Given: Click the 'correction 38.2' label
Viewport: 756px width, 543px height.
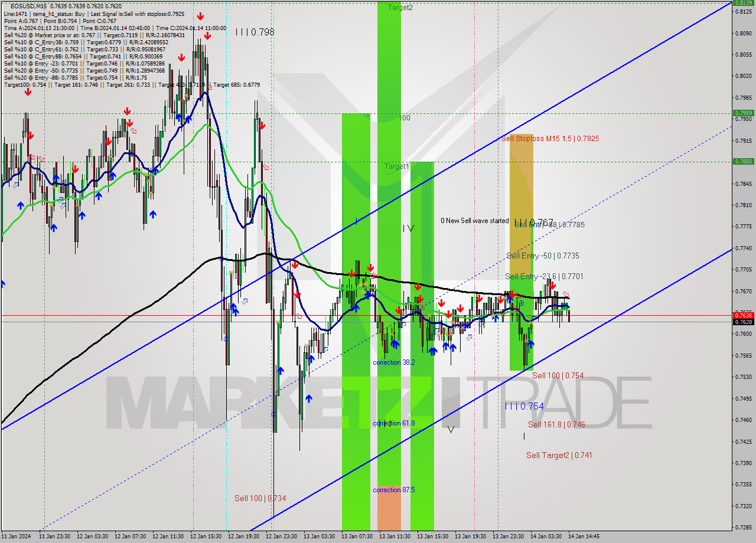Looking at the screenshot, I should click(393, 362).
